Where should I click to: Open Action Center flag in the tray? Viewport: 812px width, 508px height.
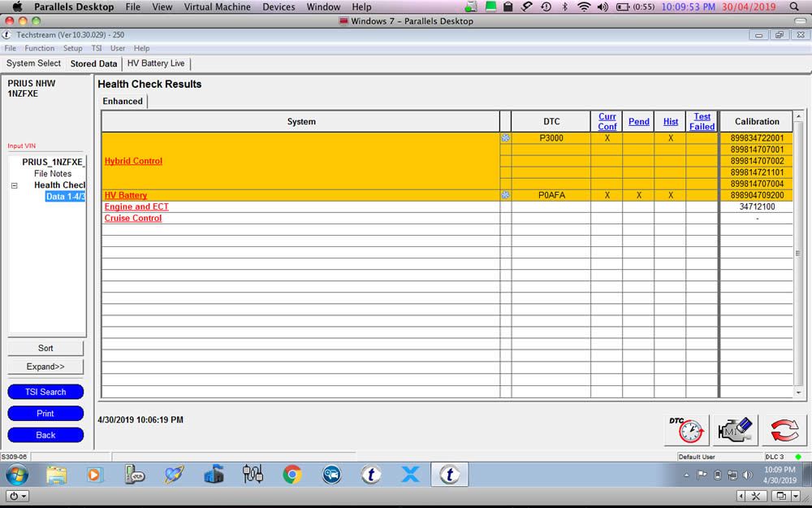point(702,475)
